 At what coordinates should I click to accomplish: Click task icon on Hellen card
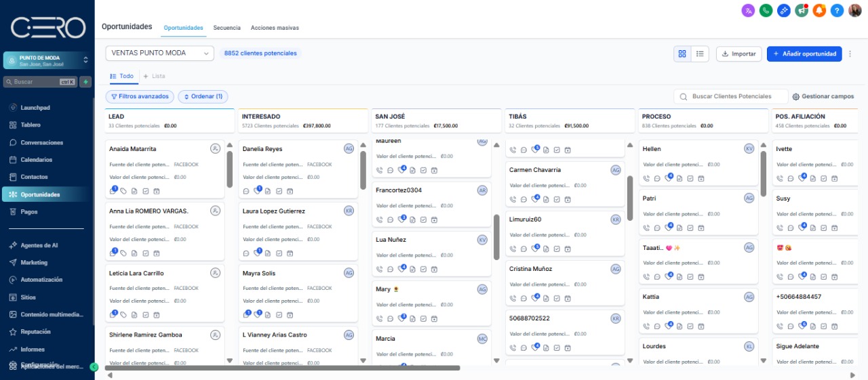click(x=690, y=179)
